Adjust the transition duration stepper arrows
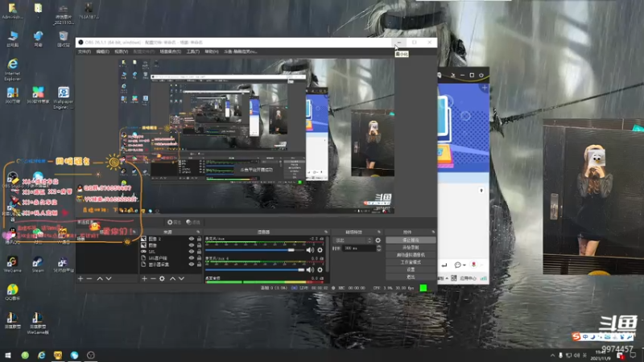This screenshot has height=362, width=644. pyautogui.click(x=378, y=249)
